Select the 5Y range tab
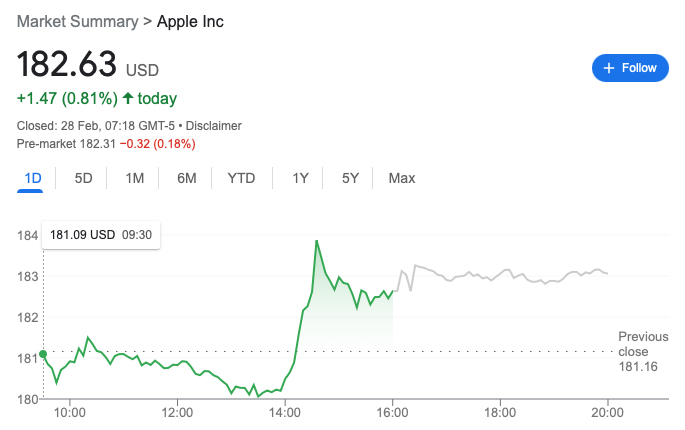The height and width of the screenshot is (430, 685). pos(350,179)
